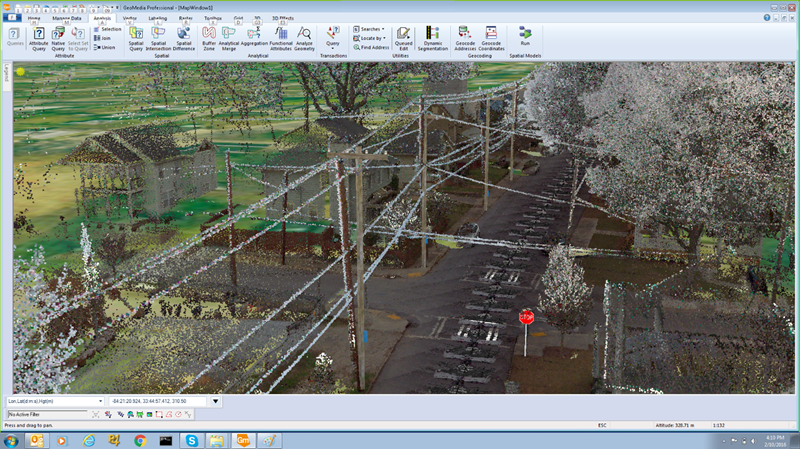This screenshot has height=449, width=800.
Task: Run the Spatial Query command
Action: click(136, 39)
